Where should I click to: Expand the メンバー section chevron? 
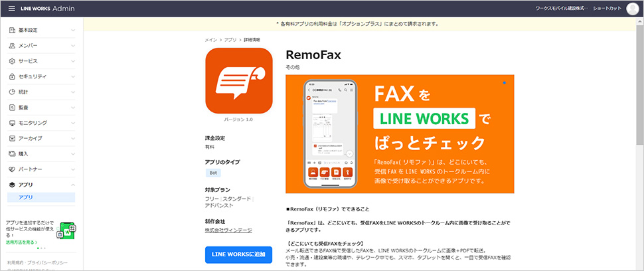click(x=72, y=46)
